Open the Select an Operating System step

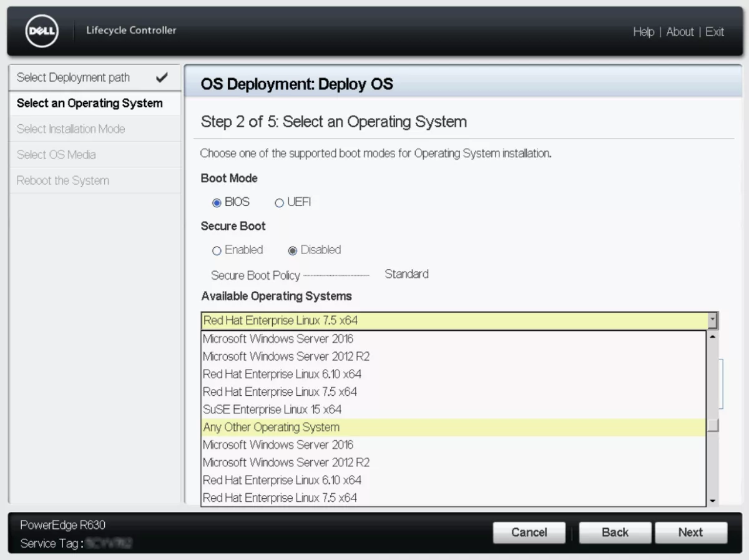[94, 103]
